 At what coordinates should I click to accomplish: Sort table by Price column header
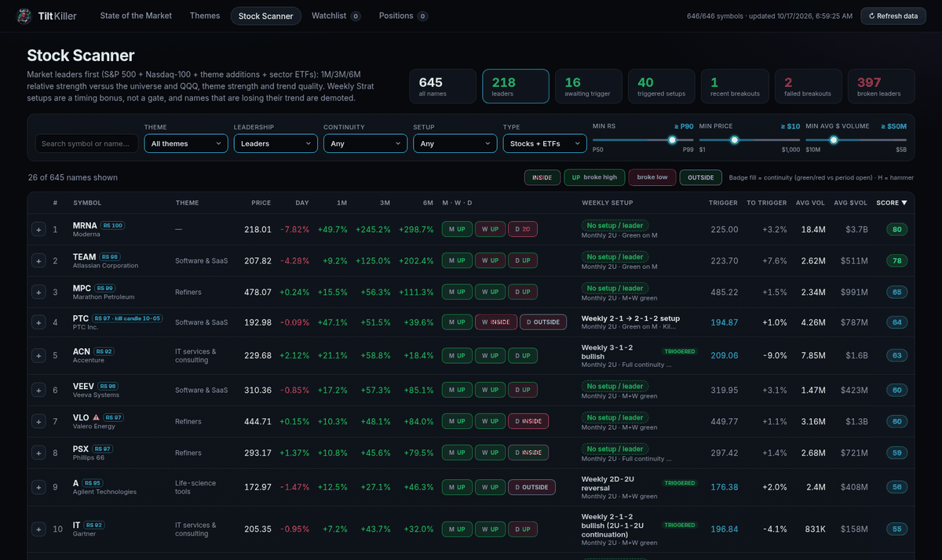point(261,203)
